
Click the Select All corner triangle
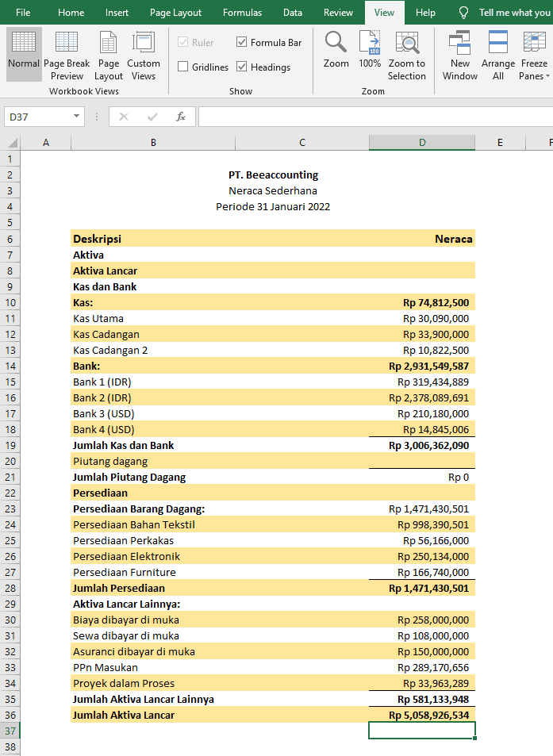coord(13,143)
